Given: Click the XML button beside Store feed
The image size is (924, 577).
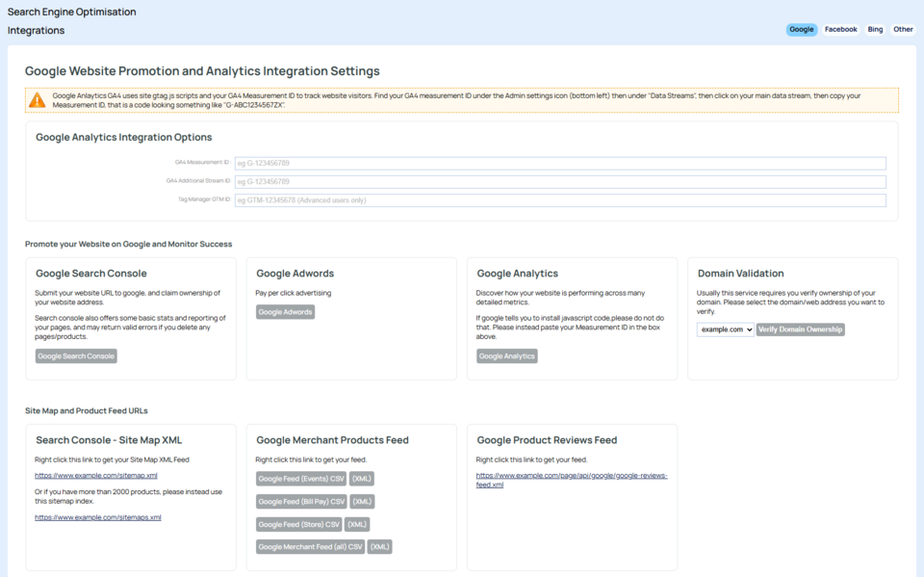Looking at the screenshot, I should point(357,524).
